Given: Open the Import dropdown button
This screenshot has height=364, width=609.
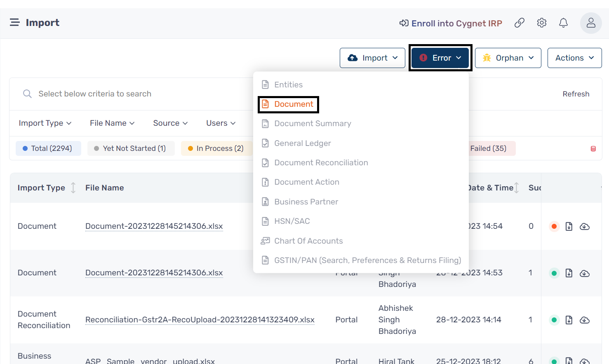Looking at the screenshot, I should click(x=372, y=58).
